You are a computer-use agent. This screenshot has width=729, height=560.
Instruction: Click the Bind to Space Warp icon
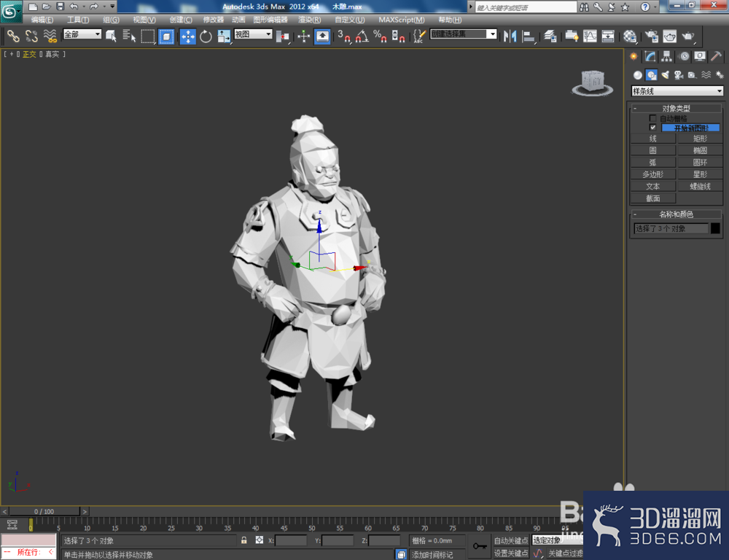(50, 36)
